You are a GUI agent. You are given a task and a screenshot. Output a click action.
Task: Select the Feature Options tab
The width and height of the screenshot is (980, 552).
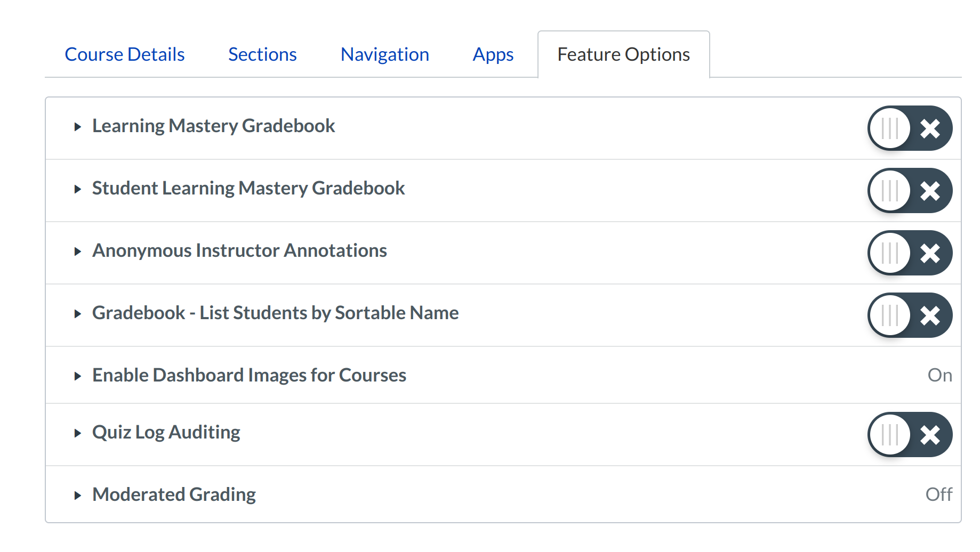[623, 54]
